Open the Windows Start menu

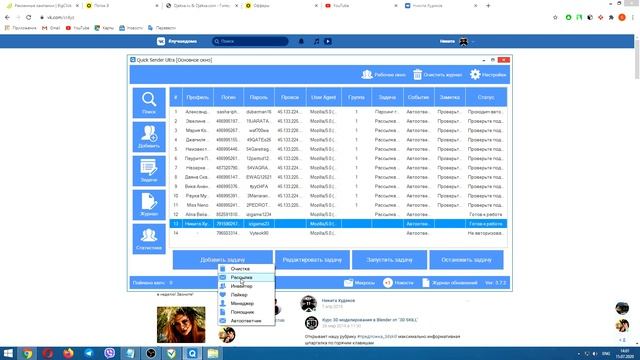[8, 353]
